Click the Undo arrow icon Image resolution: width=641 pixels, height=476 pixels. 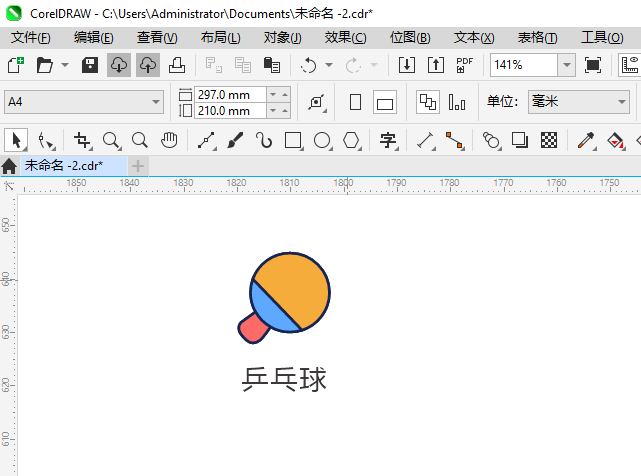pyautogui.click(x=309, y=65)
